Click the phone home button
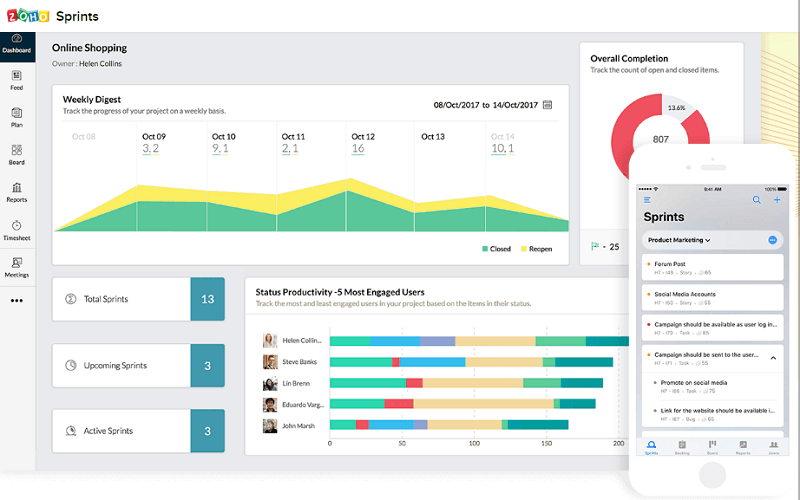The image size is (800, 500). pyautogui.click(x=712, y=475)
